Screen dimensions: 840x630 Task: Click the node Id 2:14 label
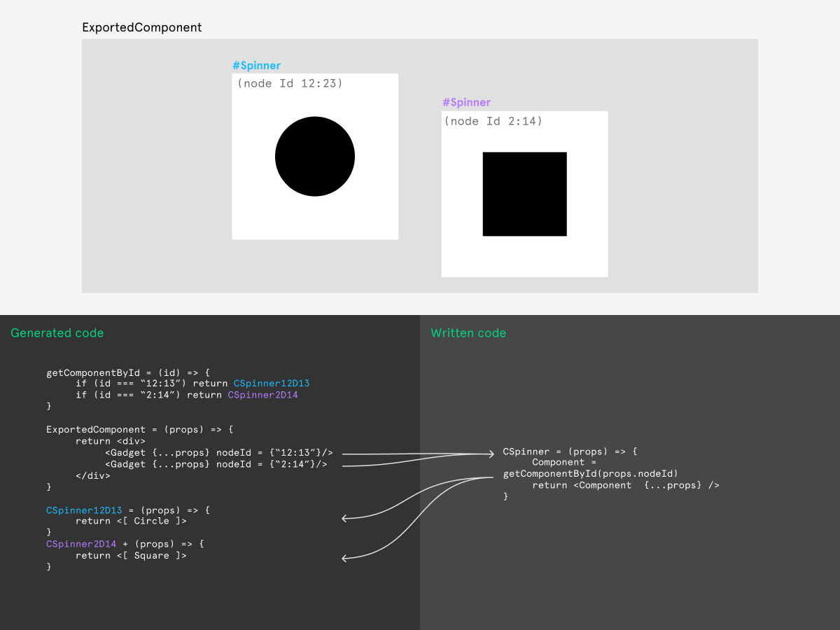pyautogui.click(x=493, y=120)
